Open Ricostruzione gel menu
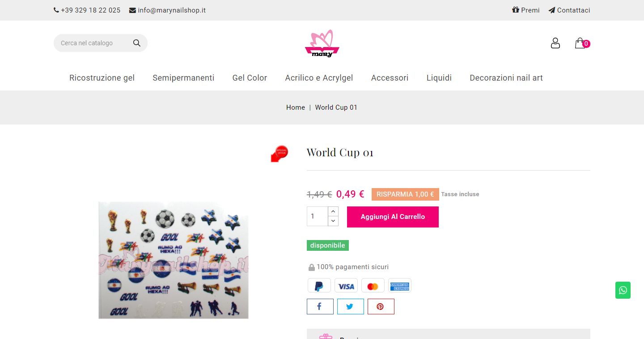Image resolution: width=644 pixels, height=339 pixels. 102,78
